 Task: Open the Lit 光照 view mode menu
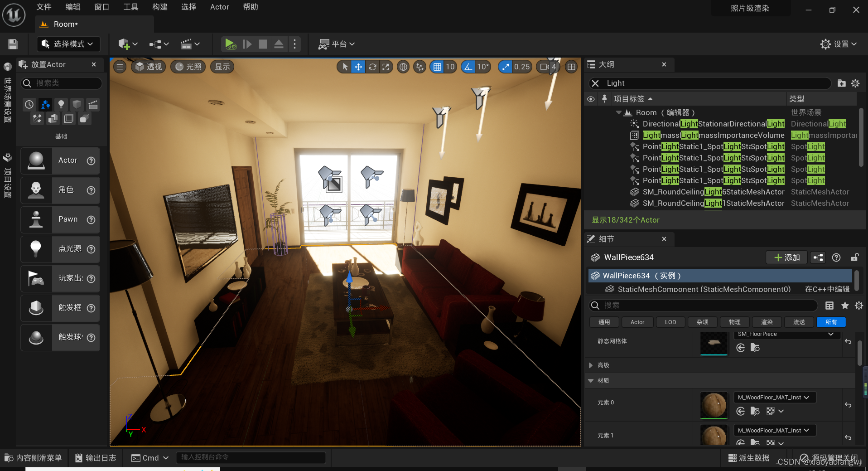click(x=188, y=67)
